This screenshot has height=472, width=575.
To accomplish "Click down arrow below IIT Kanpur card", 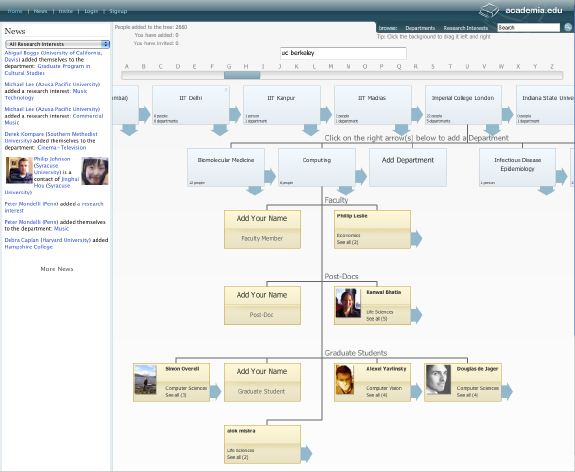I will coord(311,130).
